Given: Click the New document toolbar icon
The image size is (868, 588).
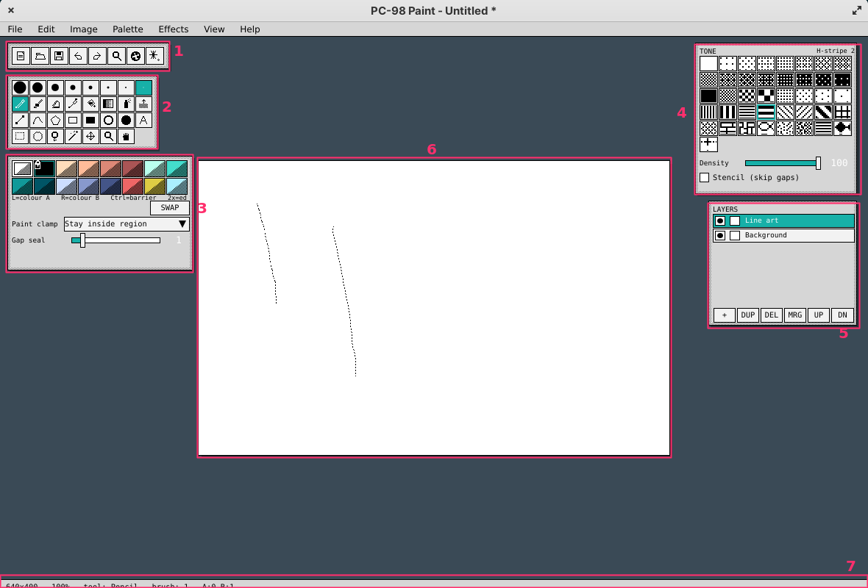Looking at the screenshot, I should (x=21, y=56).
